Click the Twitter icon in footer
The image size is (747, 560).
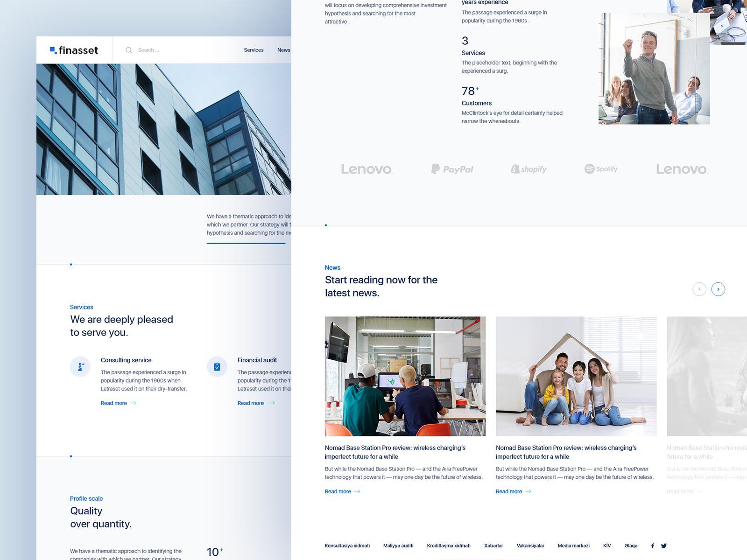pos(664,546)
